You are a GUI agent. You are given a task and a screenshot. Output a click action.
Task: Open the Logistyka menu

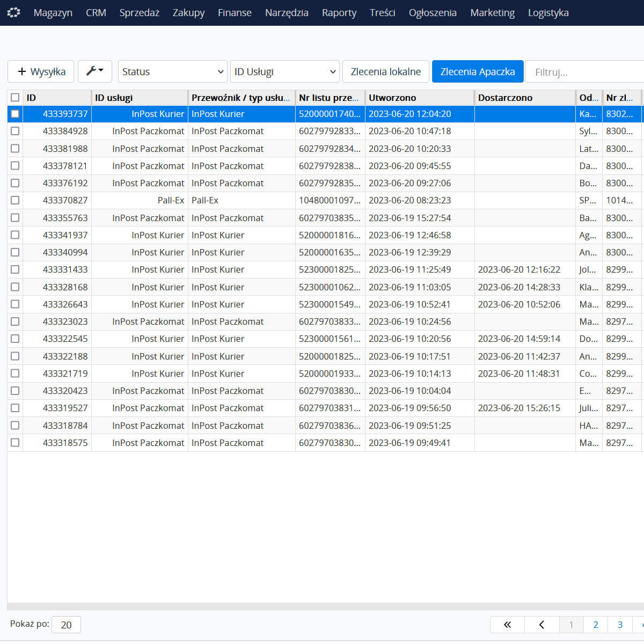[548, 13]
